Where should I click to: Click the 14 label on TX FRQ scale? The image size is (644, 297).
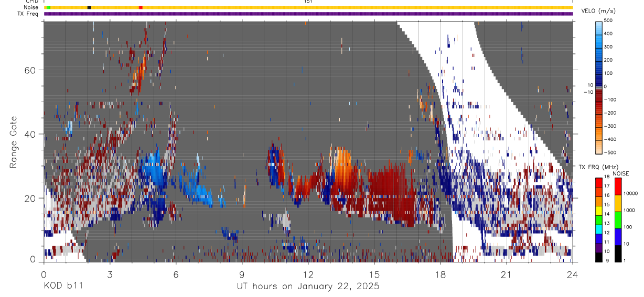[607, 215]
